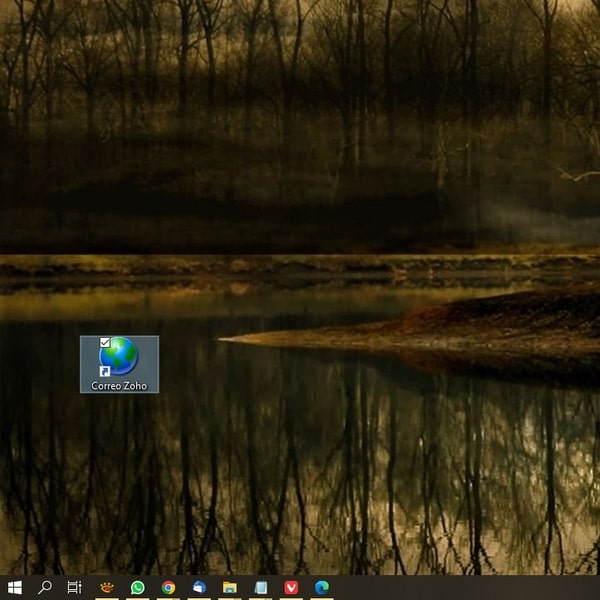The image size is (600, 600).
Task: Open Microsoft Edge from the taskbar
Action: [322, 587]
